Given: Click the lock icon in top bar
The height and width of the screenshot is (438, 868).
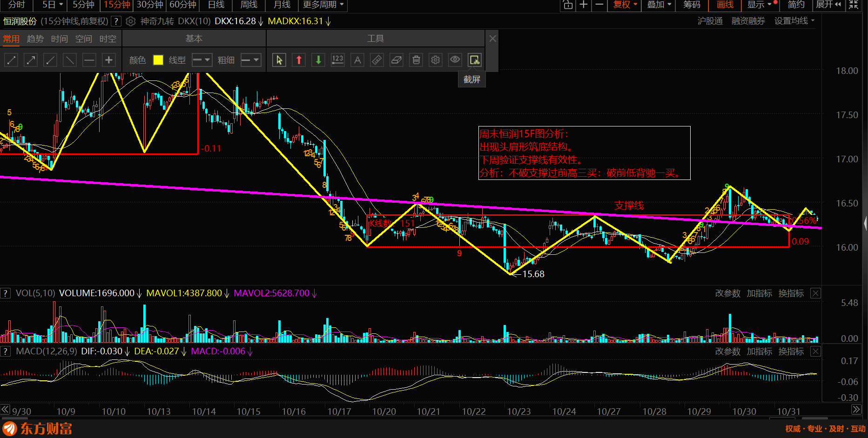Looking at the screenshot, I should click(568, 5).
